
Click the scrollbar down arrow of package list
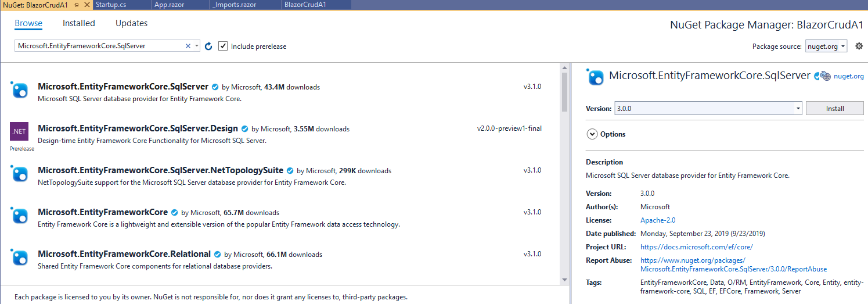click(x=564, y=280)
